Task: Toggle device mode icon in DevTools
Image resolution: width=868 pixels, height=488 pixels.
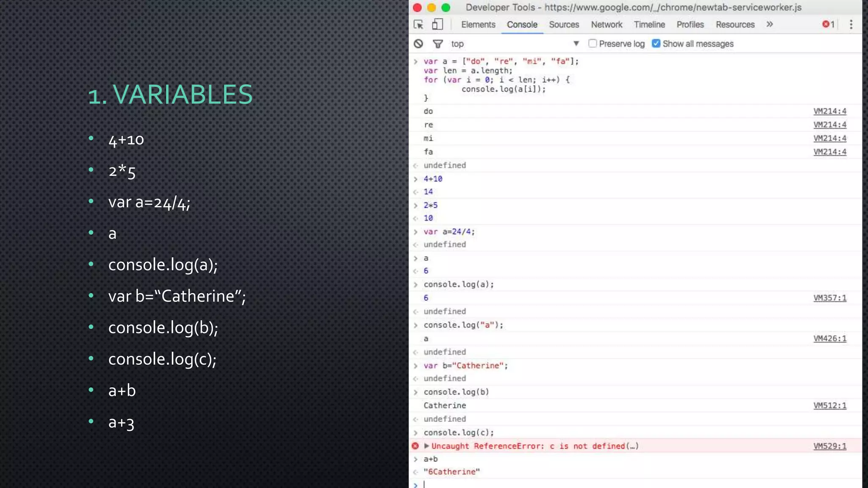Action: [437, 25]
